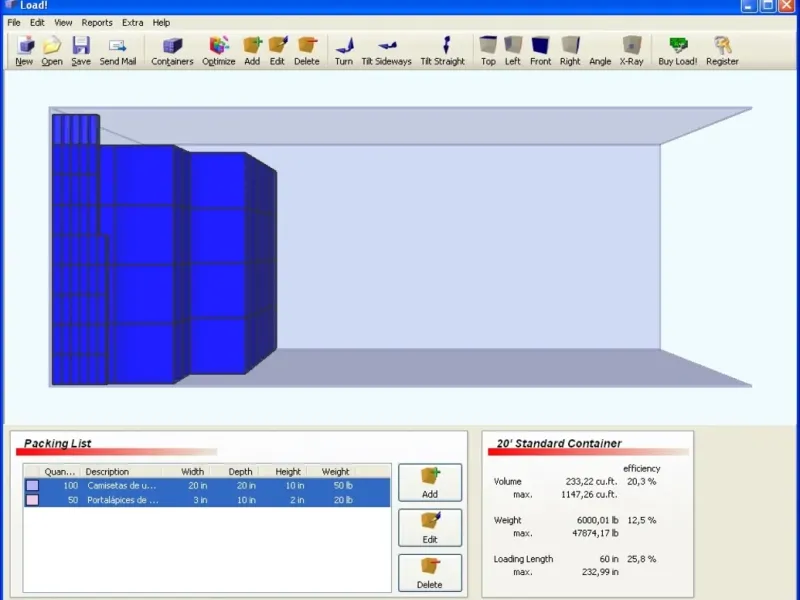This screenshot has width=800, height=600.
Task: Select the Tilt Sideways tool
Action: point(386,51)
